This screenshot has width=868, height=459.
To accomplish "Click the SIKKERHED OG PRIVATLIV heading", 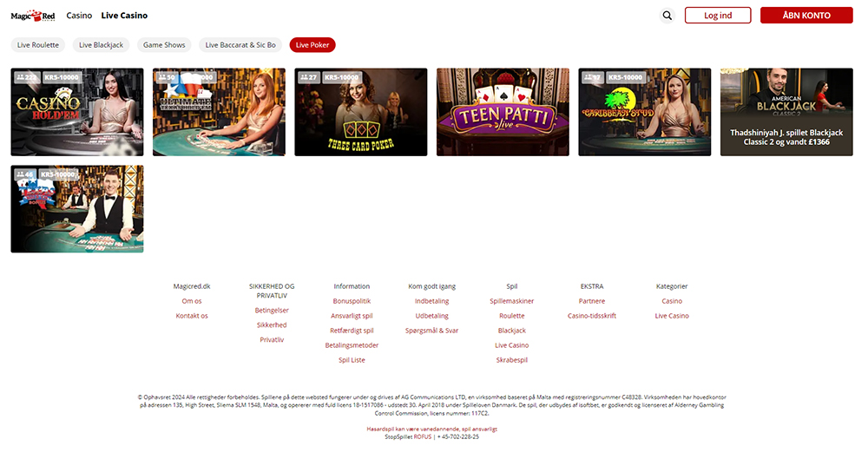I will (272, 291).
